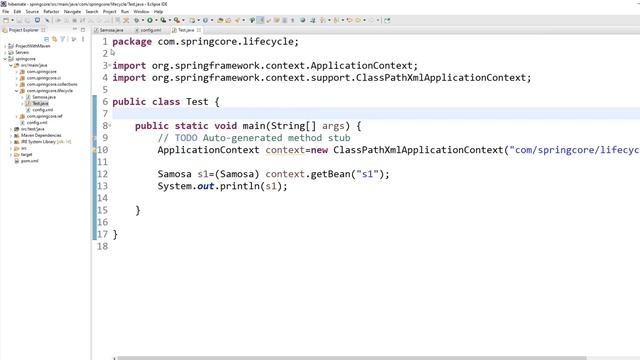640x360 pixels.
Task: Open the Help menu
Action: 158,12
